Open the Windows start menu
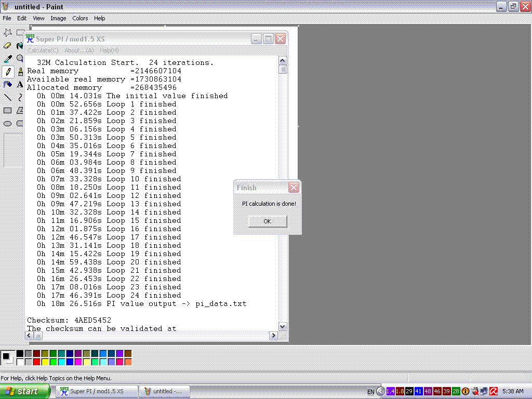This screenshot has width=532, height=399. pyautogui.click(x=25, y=391)
